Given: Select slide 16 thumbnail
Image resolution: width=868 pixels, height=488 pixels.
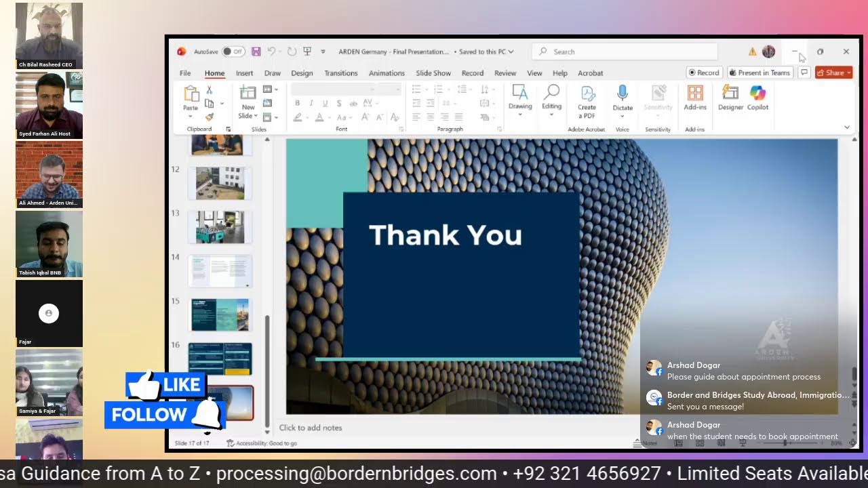Looking at the screenshot, I should click(x=220, y=359).
